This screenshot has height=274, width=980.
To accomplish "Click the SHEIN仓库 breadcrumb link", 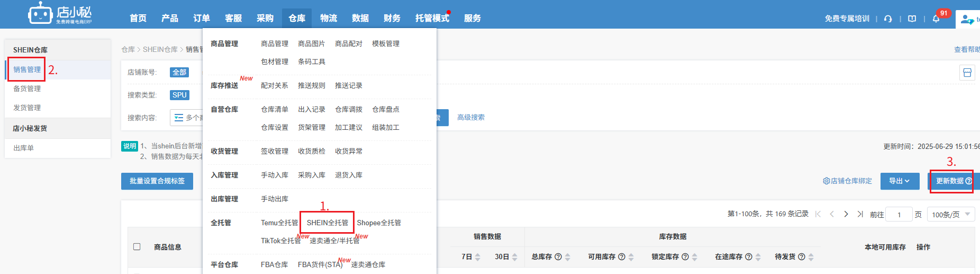I will (160, 49).
